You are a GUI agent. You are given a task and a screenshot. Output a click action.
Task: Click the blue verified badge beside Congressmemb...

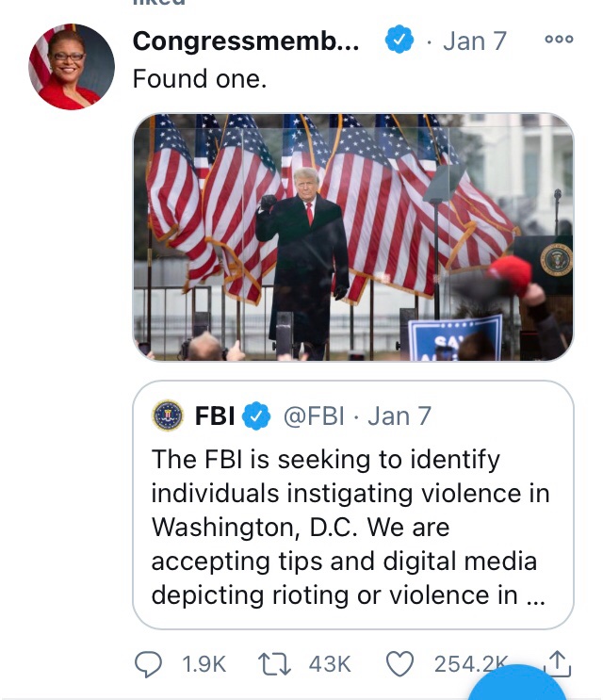tap(399, 41)
